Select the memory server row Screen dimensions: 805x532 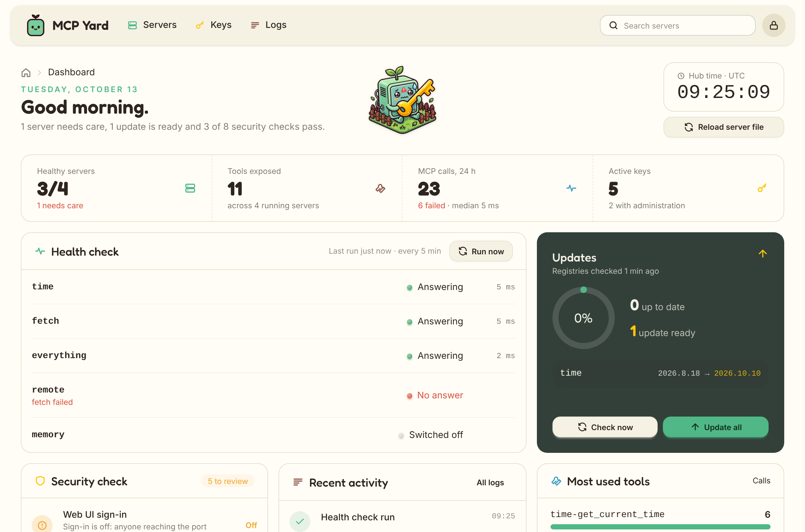(273, 435)
